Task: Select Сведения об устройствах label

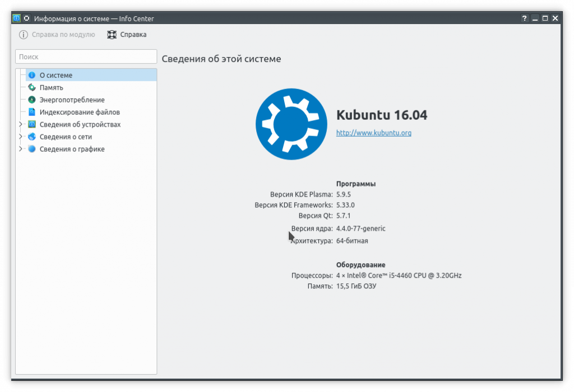Action: [80, 124]
